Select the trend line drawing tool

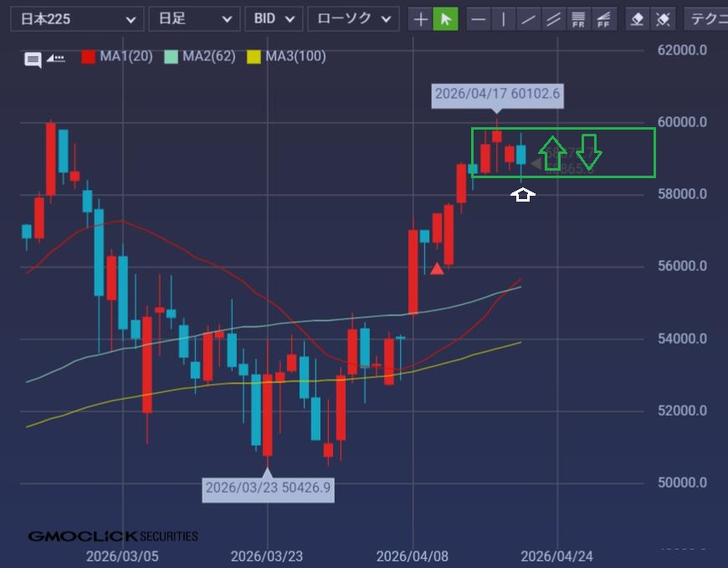pyautogui.click(x=528, y=19)
